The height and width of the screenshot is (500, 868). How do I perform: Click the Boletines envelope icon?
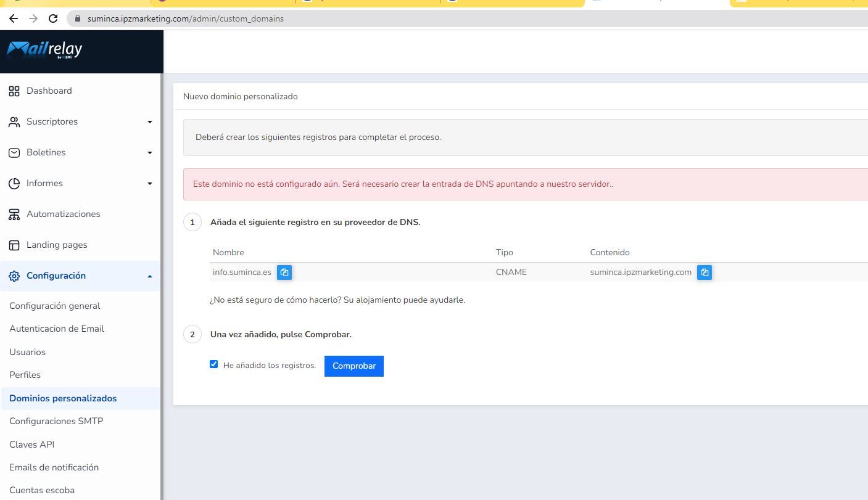14,153
